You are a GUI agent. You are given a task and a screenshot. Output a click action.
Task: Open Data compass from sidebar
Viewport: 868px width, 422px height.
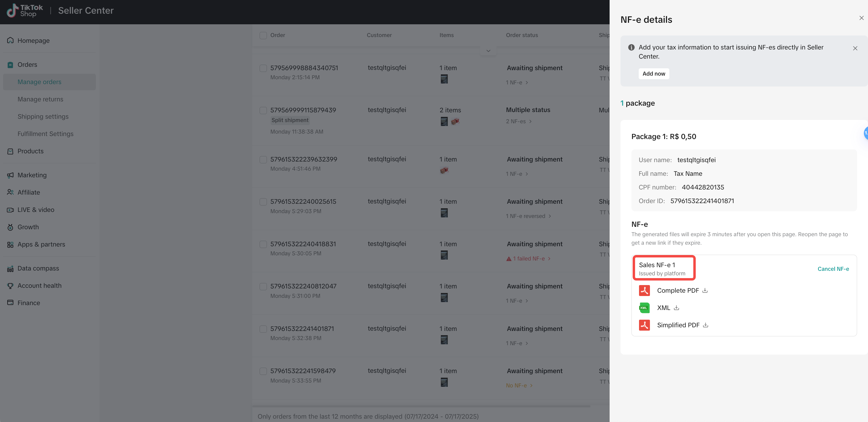tap(38, 268)
